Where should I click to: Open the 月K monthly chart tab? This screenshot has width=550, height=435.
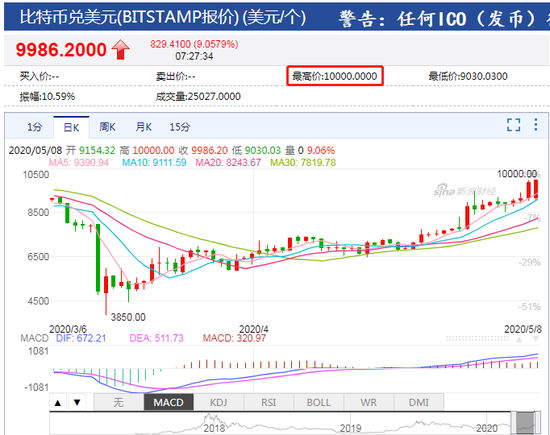point(143,127)
